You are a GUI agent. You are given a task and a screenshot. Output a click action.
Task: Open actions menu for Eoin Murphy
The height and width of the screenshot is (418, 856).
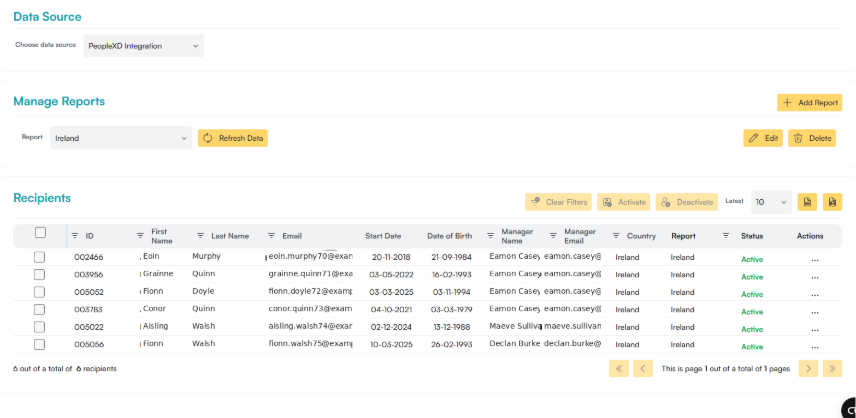click(815, 259)
